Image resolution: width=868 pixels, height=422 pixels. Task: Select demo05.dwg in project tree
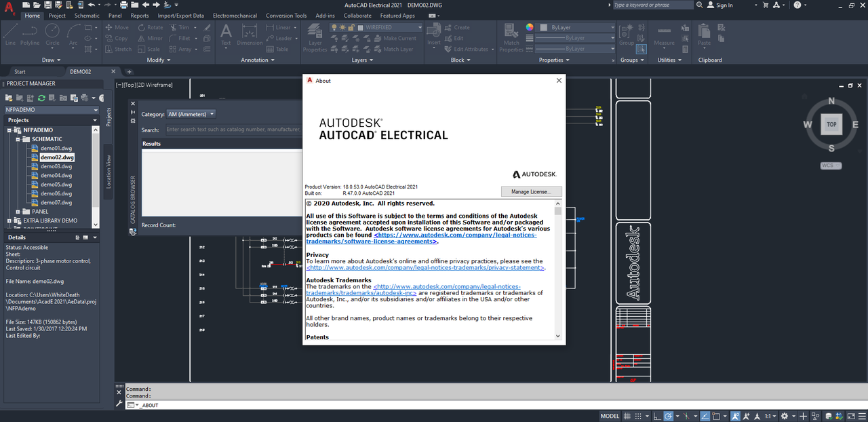pyautogui.click(x=56, y=184)
